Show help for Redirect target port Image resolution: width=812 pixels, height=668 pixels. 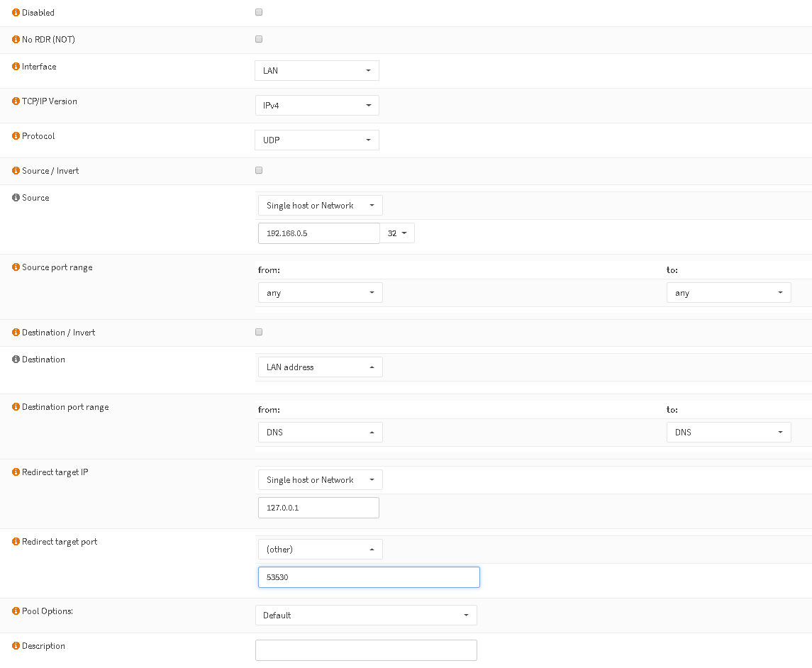click(x=16, y=541)
